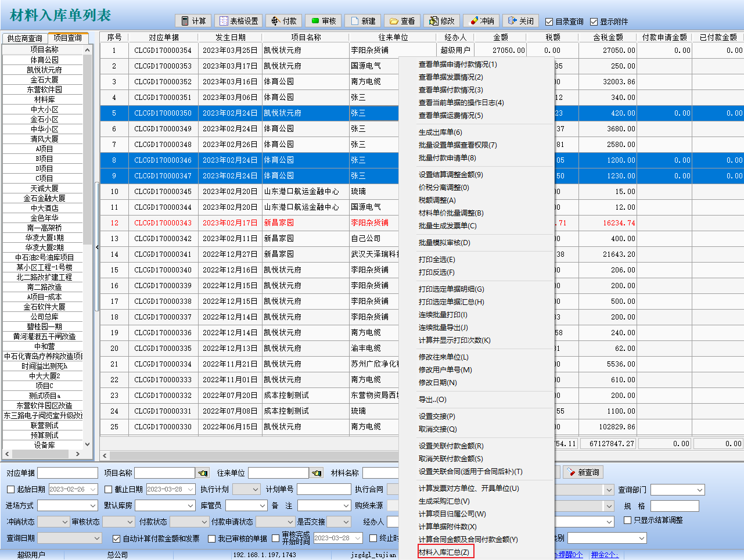
Task: Open the 查询部门 dropdown
Action: 699,490
